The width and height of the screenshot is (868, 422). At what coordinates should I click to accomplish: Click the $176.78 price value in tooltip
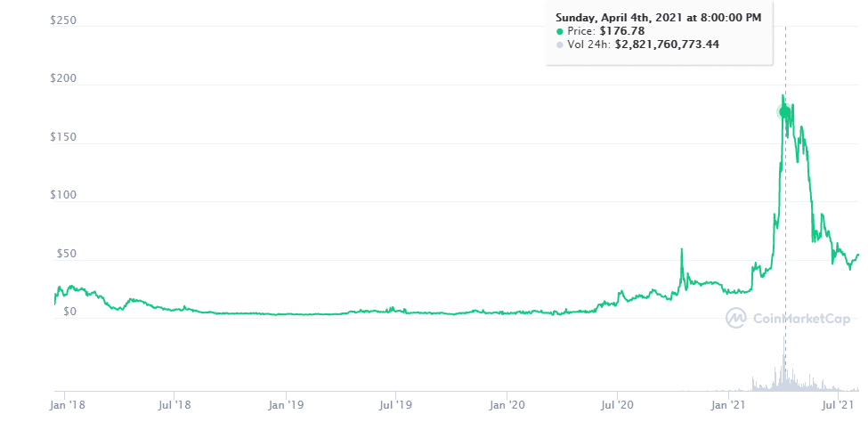point(619,32)
